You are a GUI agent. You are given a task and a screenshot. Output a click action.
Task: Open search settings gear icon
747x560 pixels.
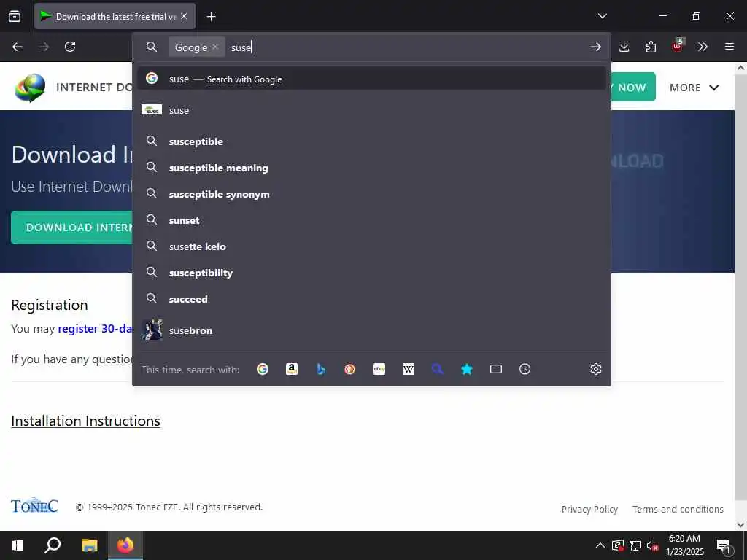[x=595, y=369]
